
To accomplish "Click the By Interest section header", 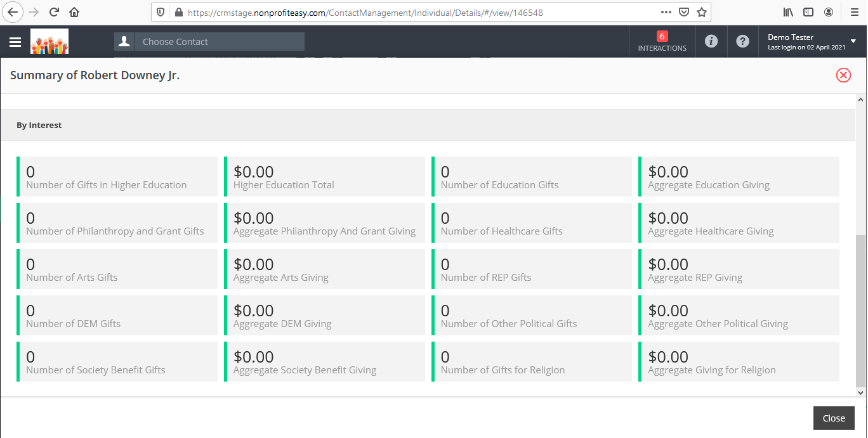I will click(428, 125).
